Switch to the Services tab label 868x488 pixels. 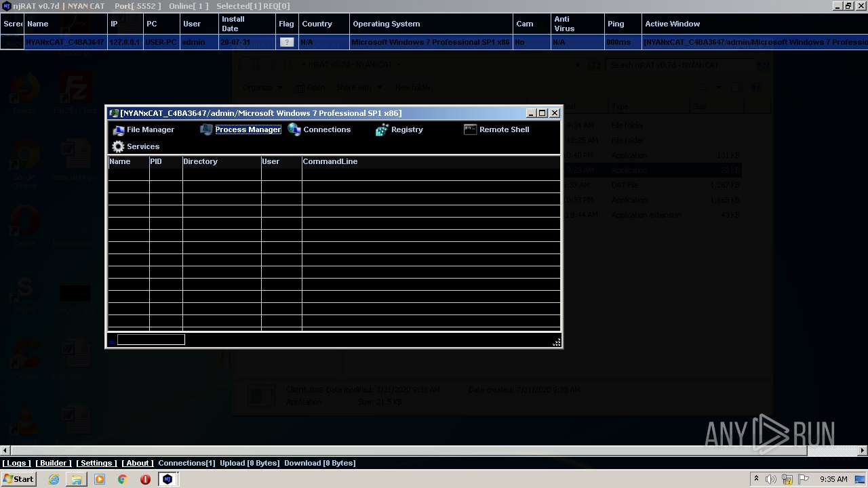click(143, 146)
